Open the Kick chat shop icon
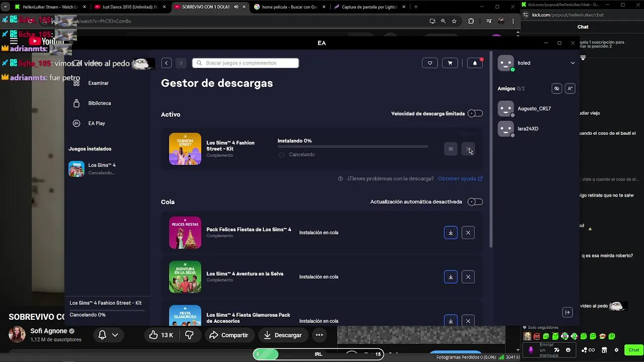The width and height of the screenshot is (644, 362). click(604, 350)
